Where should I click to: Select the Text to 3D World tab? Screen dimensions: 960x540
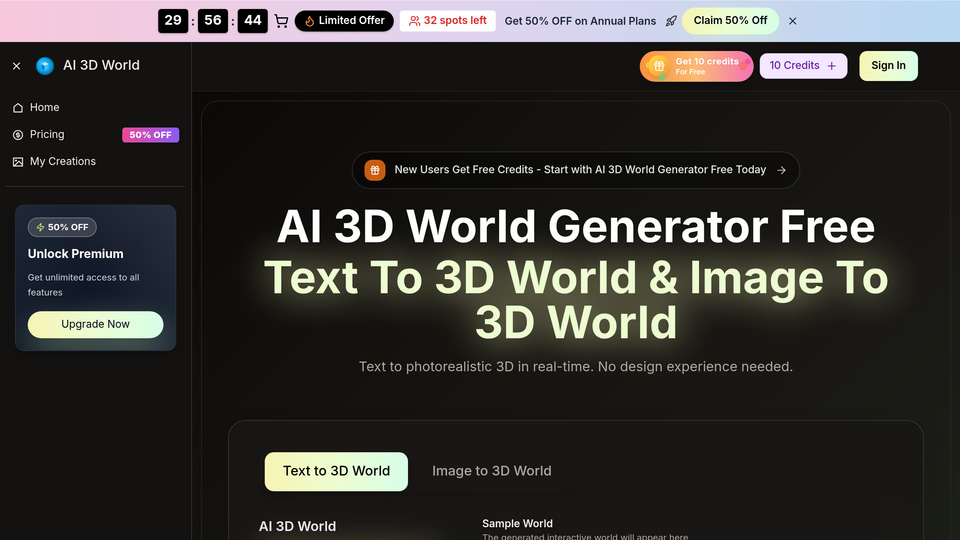coord(336,471)
